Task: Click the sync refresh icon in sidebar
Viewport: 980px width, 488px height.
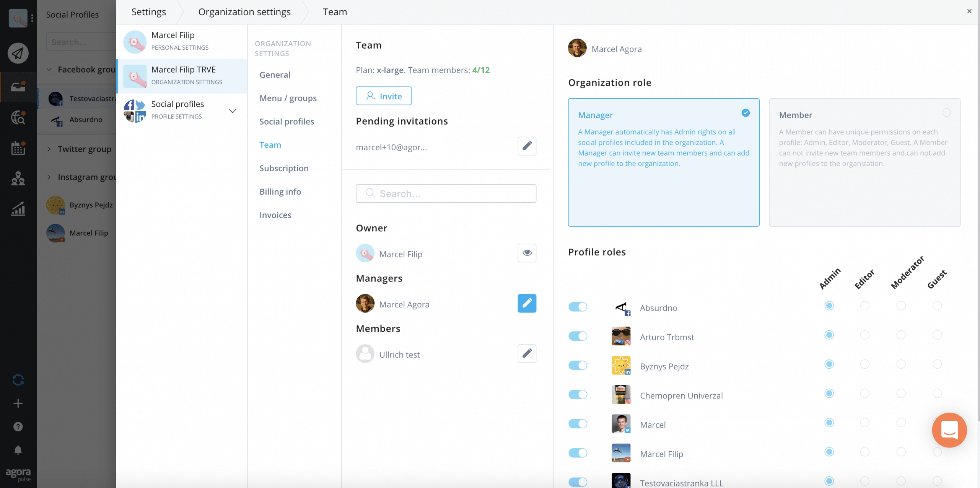Action: tap(18, 380)
